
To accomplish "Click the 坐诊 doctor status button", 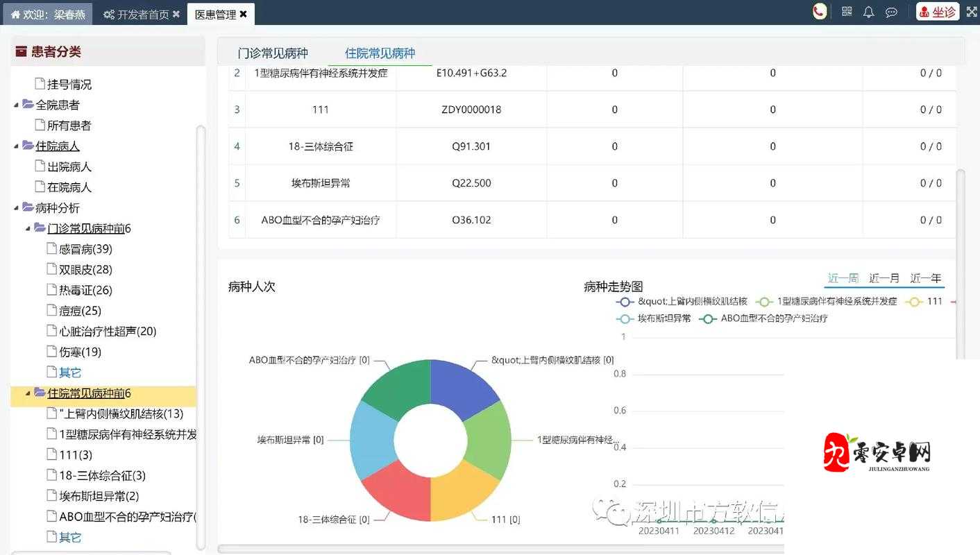I will 938,12.
